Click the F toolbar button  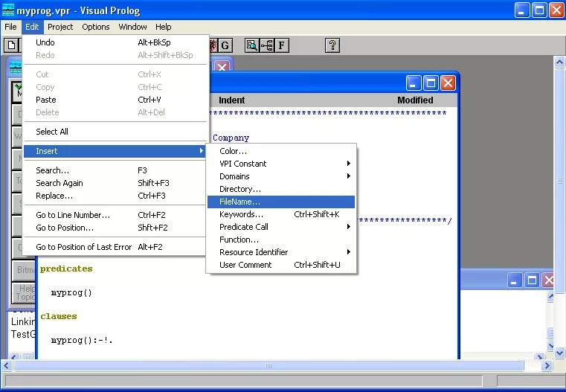tap(282, 45)
